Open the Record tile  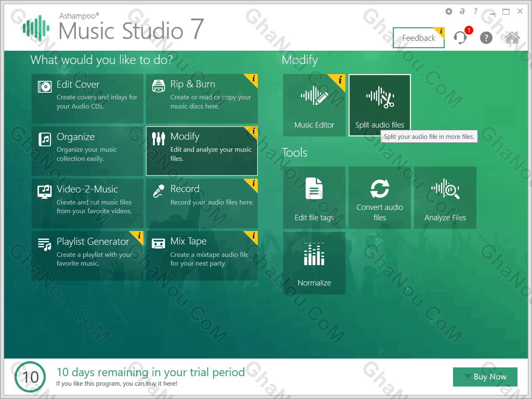(202, 203)
